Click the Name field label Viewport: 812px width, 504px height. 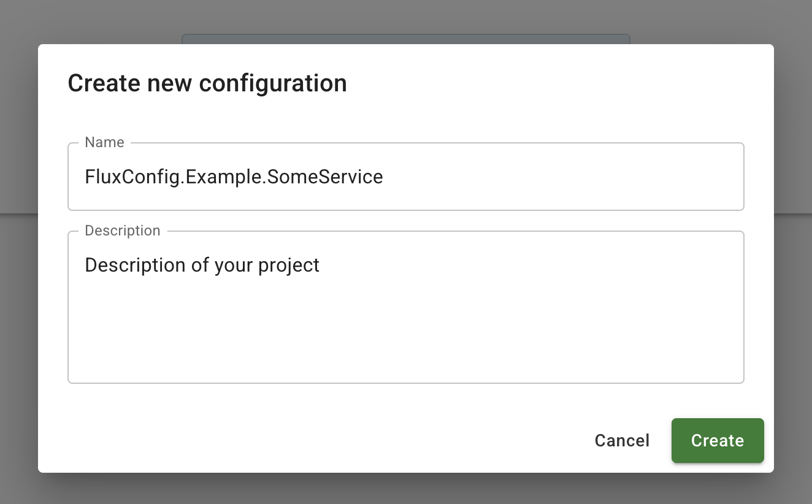click(x=104, y=142)
